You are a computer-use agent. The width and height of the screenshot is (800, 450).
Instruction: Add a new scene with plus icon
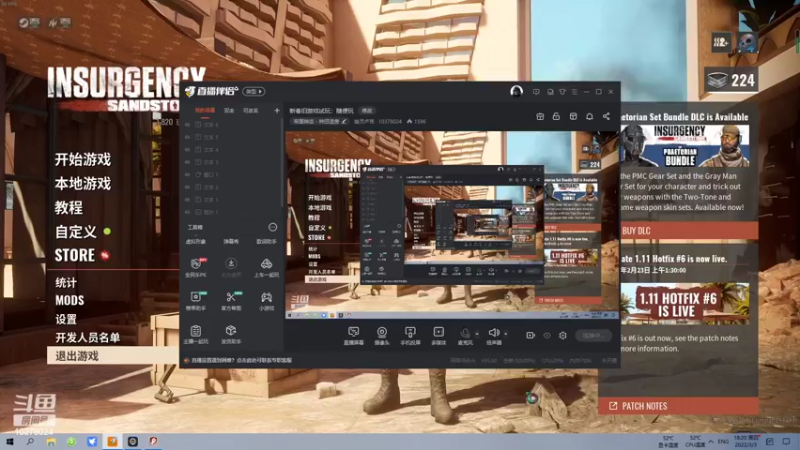coord(277,110)
